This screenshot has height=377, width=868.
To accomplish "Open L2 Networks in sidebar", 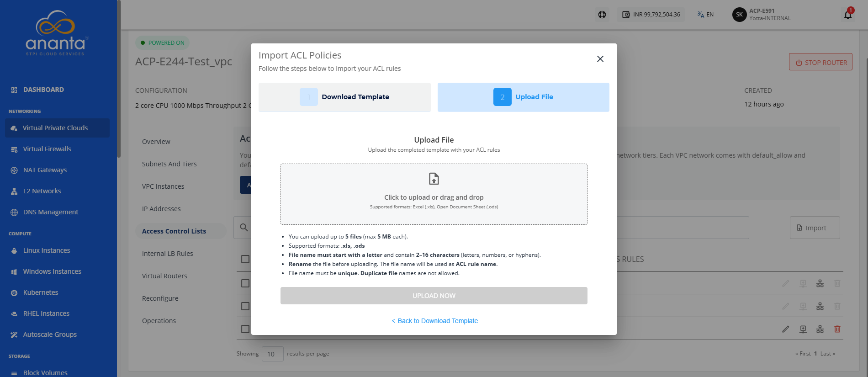I will pyautogui.click(x=42, y=191).
